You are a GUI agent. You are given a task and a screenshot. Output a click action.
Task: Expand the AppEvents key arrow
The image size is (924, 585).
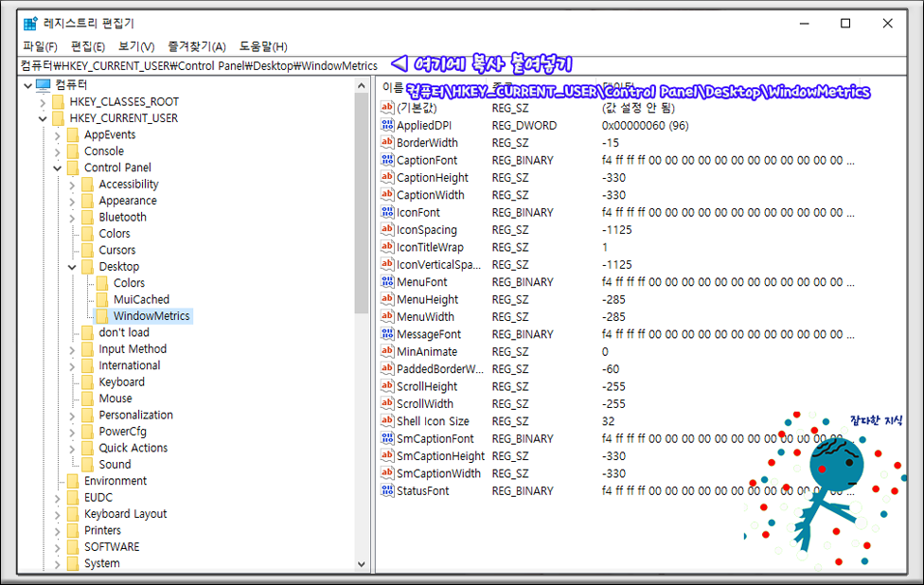tap(57, 135)
